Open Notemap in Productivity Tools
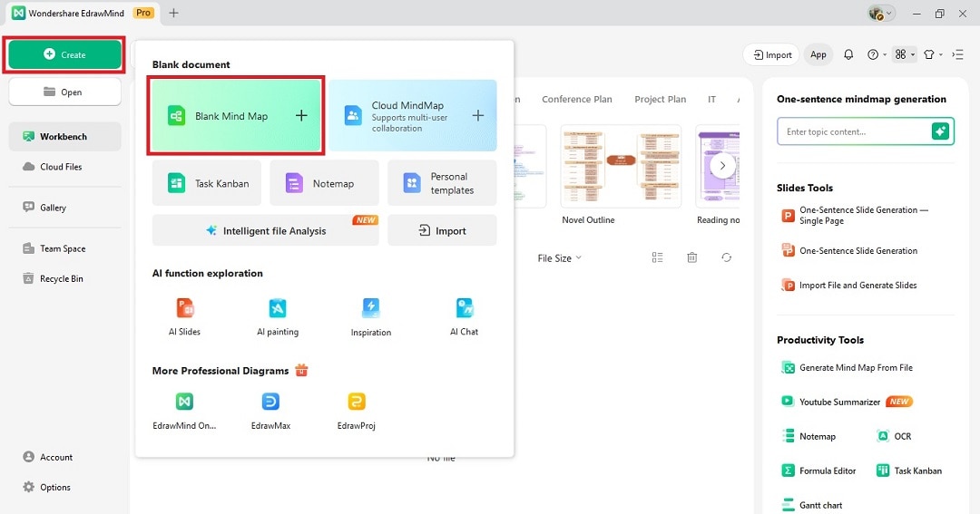The width and height of the screenshot is (980, 514). coord(808,436)
